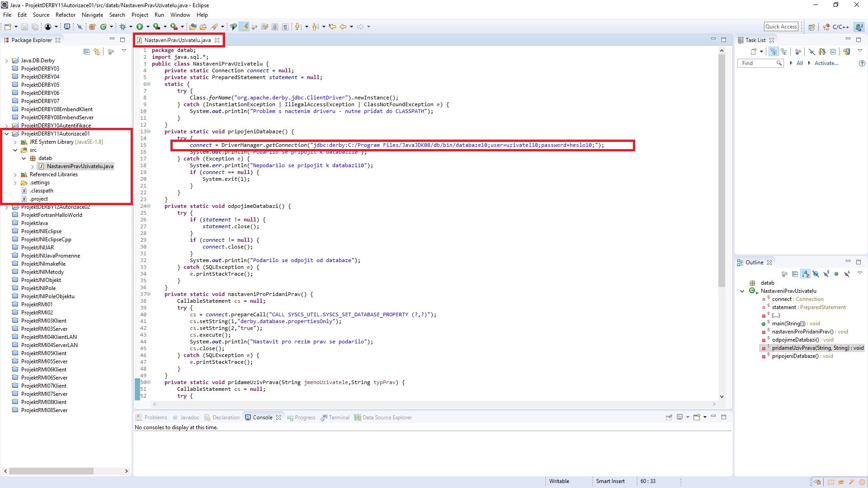Click the Save disk icon in toolbar
The image size is (868, 488).
24,27
